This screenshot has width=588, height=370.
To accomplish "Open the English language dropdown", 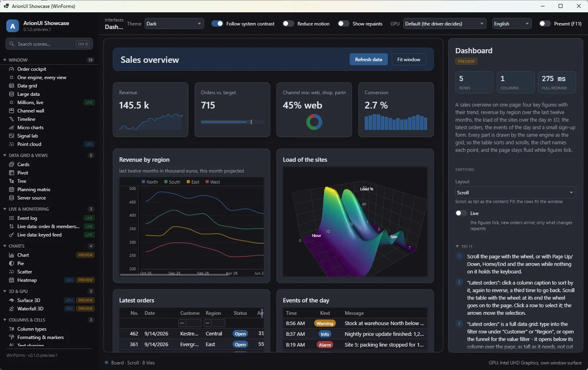I will pos(512,24).
